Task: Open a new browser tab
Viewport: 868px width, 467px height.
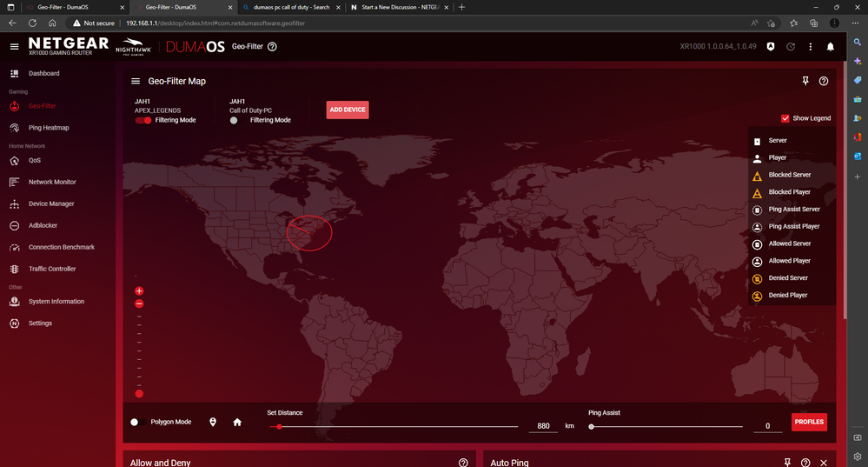Action: click(461, 7)
